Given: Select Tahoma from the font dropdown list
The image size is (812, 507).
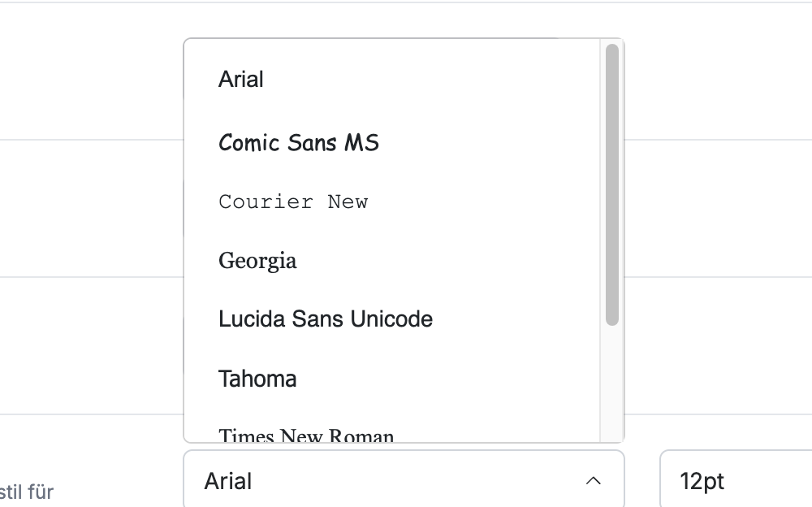Looking at the screenshot, I should click(392, 379).
